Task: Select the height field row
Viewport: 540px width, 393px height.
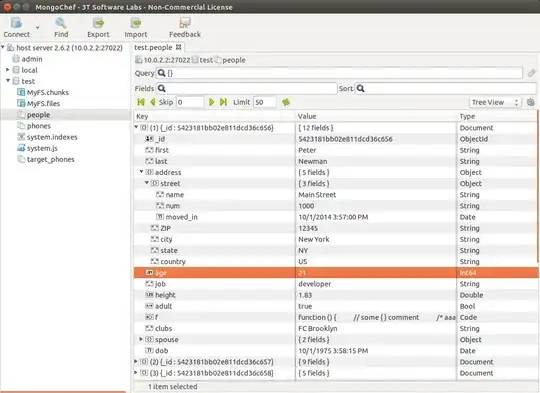Action: 335,295
